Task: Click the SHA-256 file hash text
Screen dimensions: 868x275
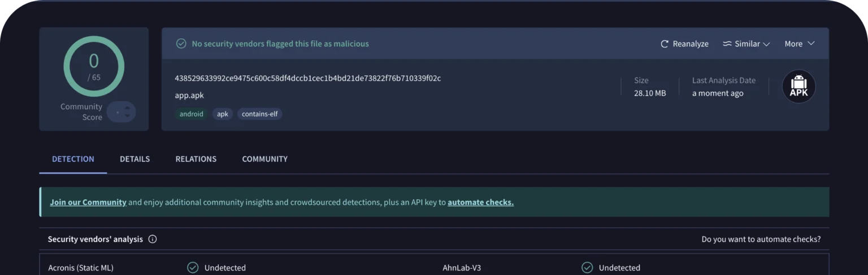Action: click(308, 78)
